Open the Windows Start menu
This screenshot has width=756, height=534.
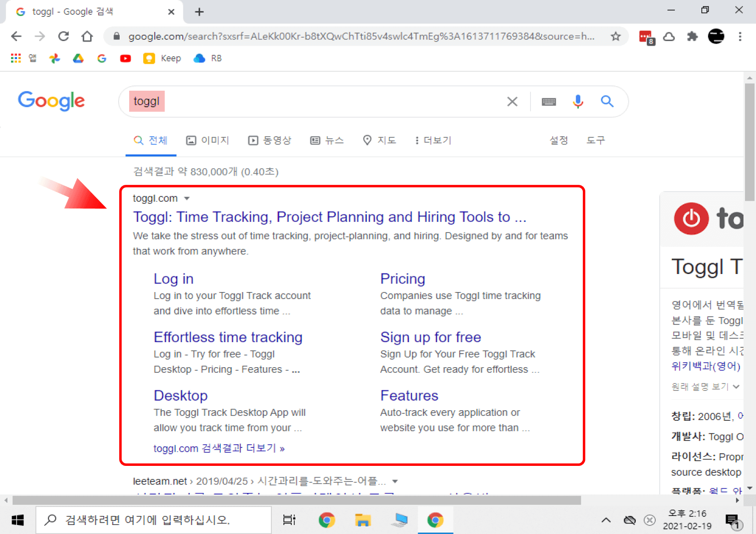pos(18,520)
